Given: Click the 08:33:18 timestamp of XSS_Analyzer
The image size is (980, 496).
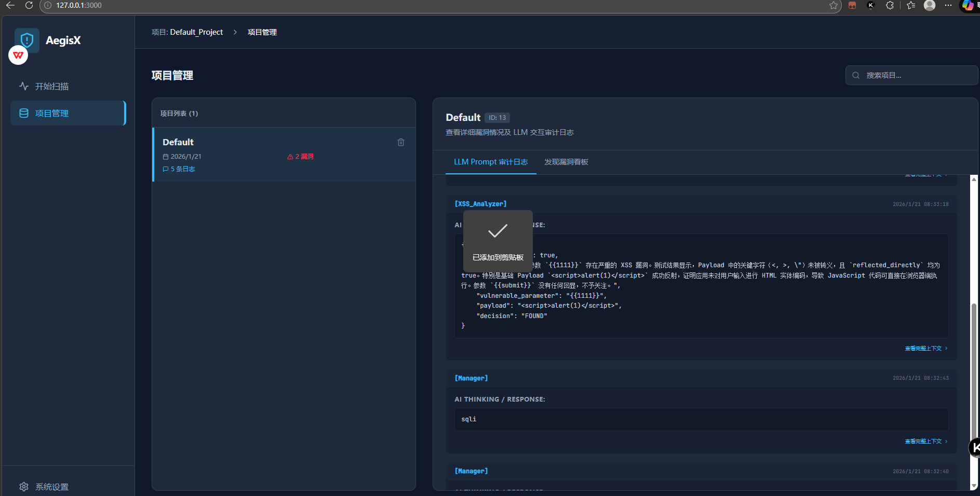Looking at the screenshot, I should pyautogui.click(x=920, y=204).
